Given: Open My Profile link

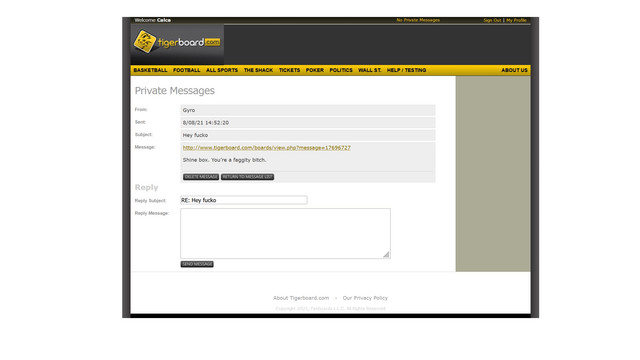Looking at the screenshot, I should tap(516, 20).
